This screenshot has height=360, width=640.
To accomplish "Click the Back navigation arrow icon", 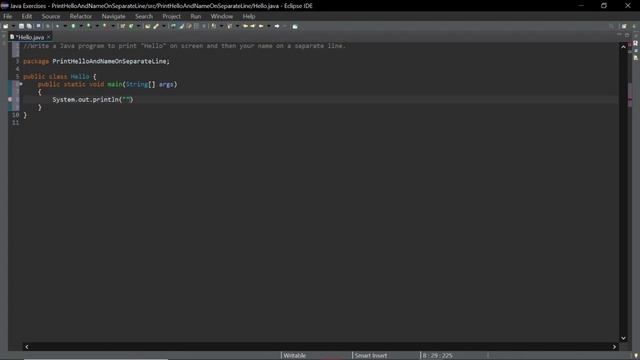I will pyautogui.click(x=261, y=26).
